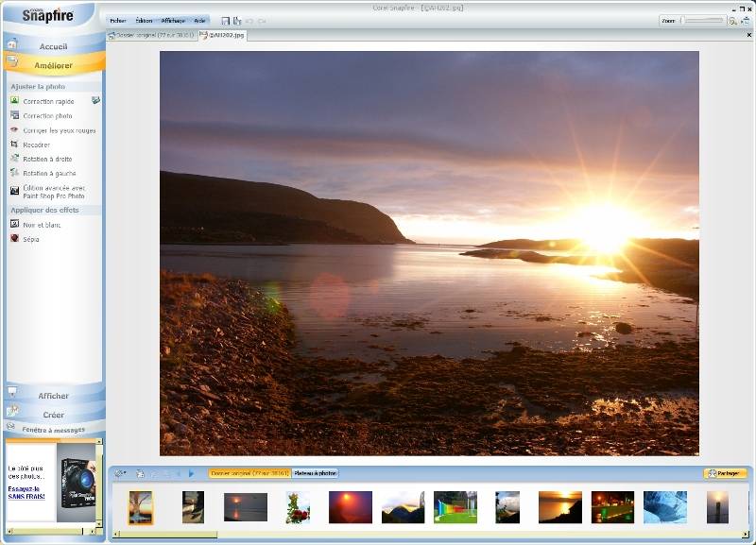This screenshot has height=545, width=756.
Task: Click the Correction rapide icon
Action: point(14,101)
